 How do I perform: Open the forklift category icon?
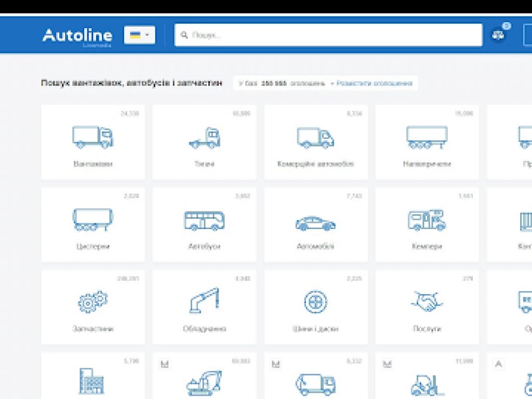point(427,384)
